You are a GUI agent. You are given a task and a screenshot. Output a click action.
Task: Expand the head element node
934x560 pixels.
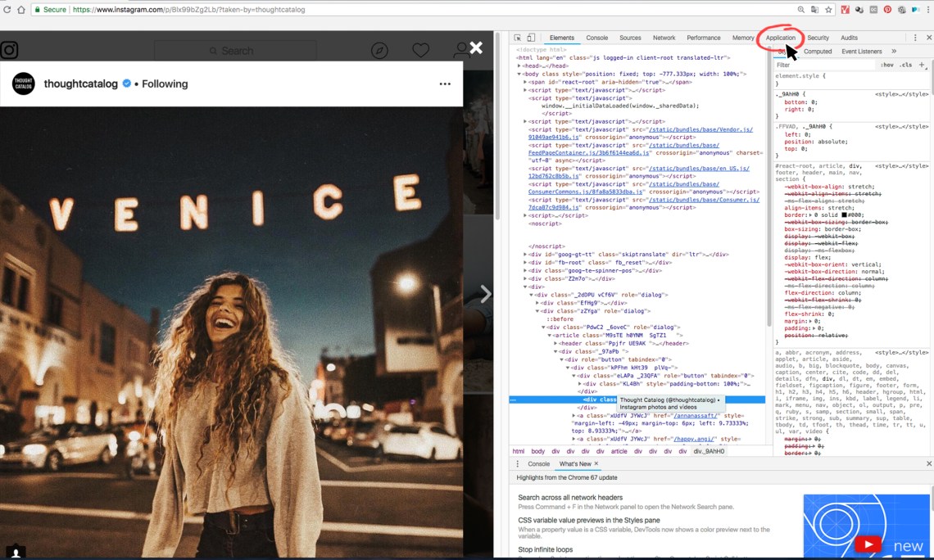[x=519, y=66]
